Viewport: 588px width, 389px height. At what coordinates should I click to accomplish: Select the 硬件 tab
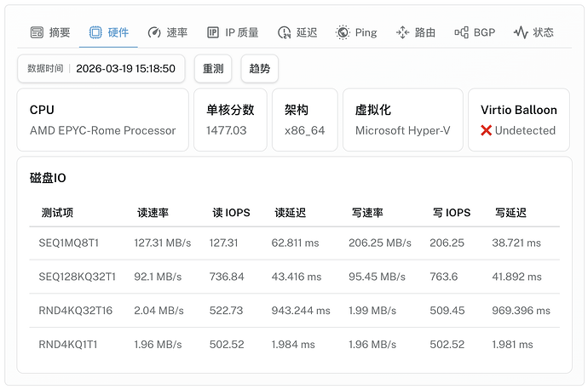coord(109,32)
